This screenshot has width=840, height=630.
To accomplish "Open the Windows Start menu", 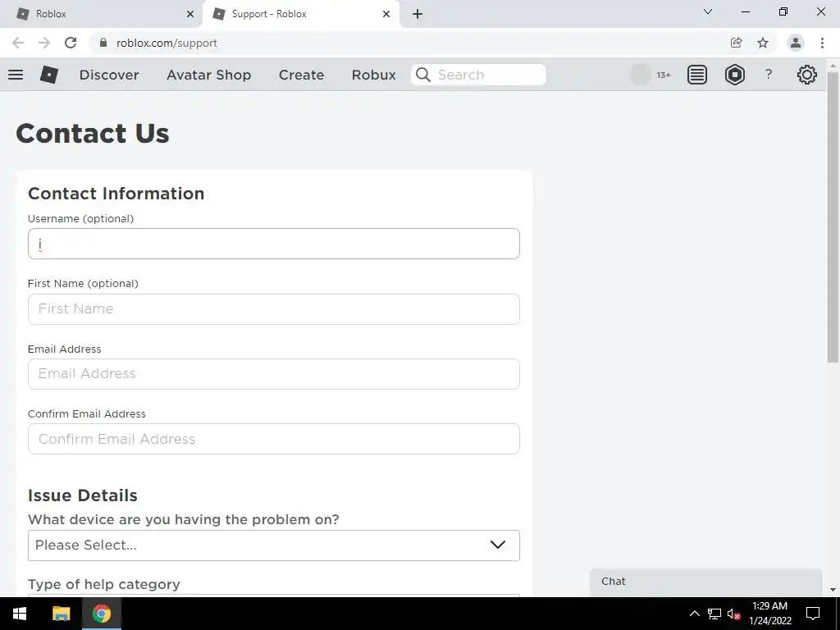I will coord(20,614).
